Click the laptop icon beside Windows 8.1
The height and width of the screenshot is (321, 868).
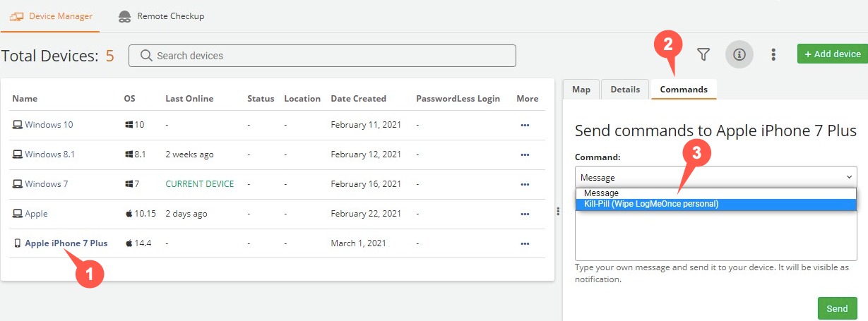tap(18, 155)
